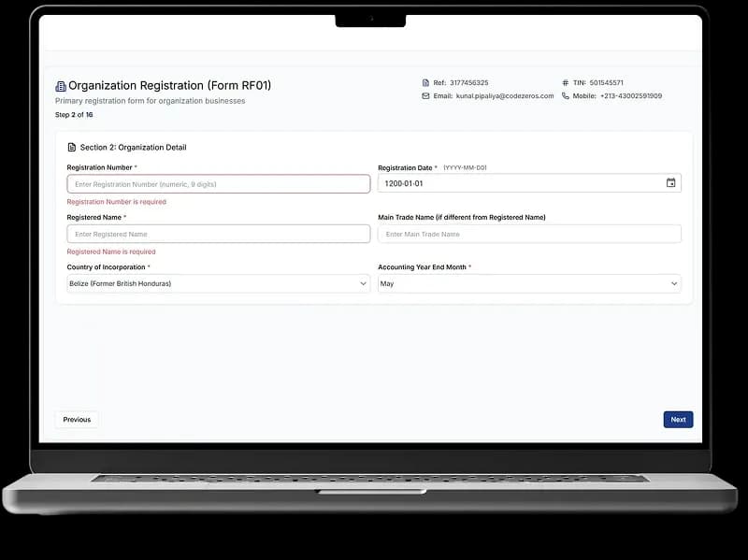Click the Section 2: Organization Detail heading
This screenshot has width=748, height=560.
(x=133, y=148)
